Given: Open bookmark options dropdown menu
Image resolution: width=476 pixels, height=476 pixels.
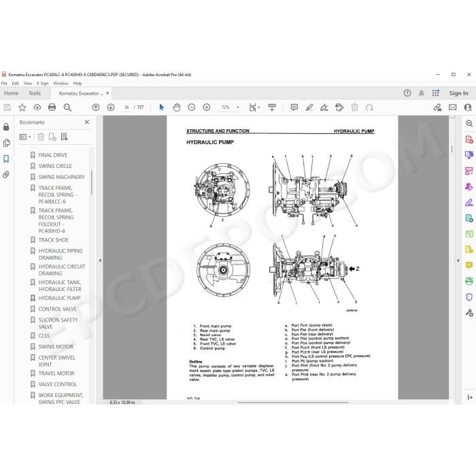Looking at the screenshot, I should click(x=25, y=137).
